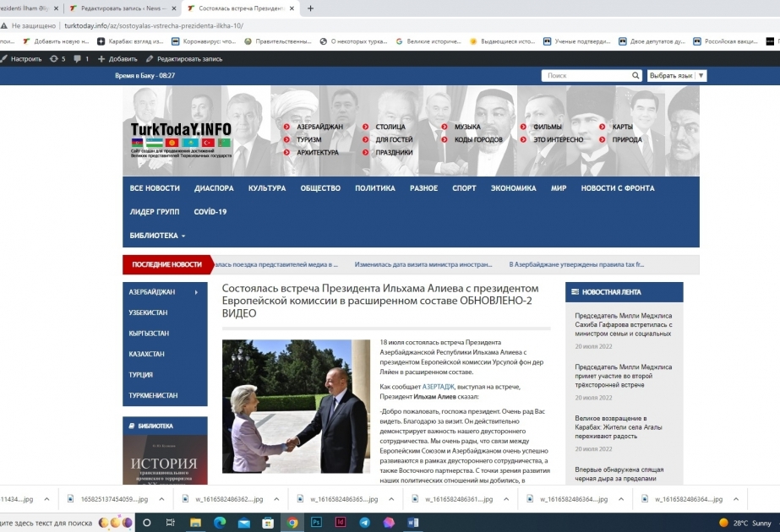Image resolution: width=780 pixels, height=532 pixels.
Task: Click the 'ИСТОРИЯ' book cover thumbnail
Action: 165,460
